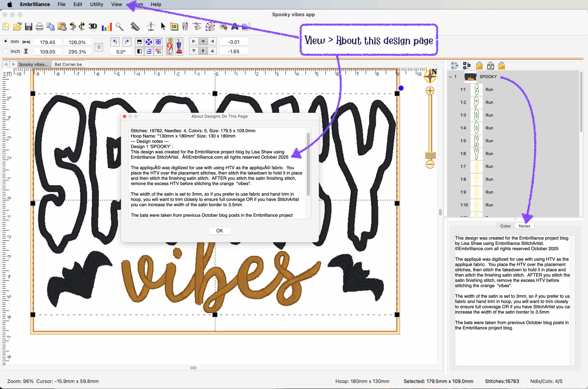Image resolution: width=588 pixels, height=389 pixels.
Task: Select the ruler measure tool
Action: (135, 27)
